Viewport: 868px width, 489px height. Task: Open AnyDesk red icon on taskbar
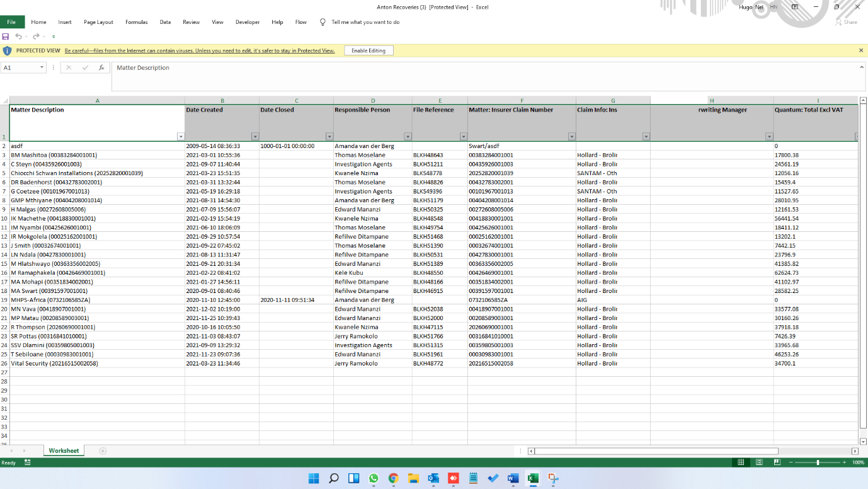point(454,478)
